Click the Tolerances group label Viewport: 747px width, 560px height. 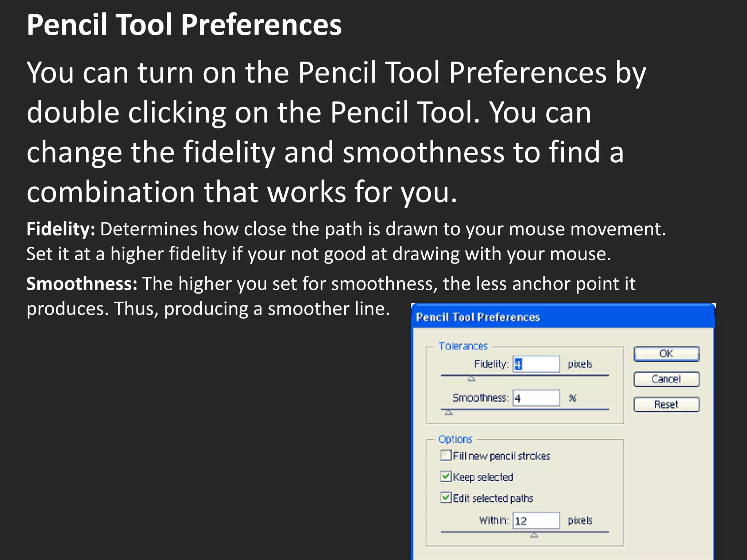coord(463,346)
